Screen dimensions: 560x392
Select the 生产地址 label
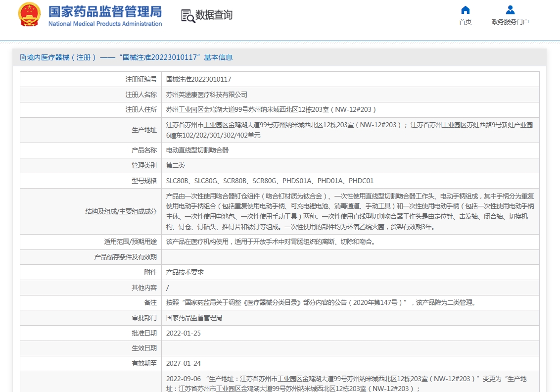coord(144,130)
